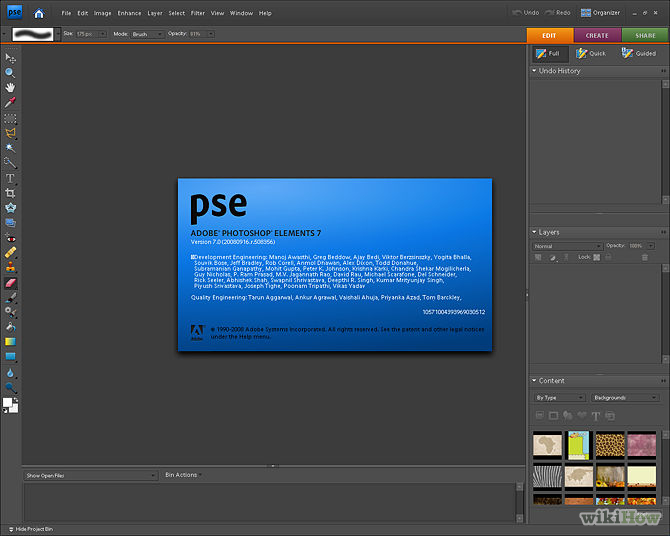
Task: Collapse the Undo History panel
Action: (x=534, y=71)
